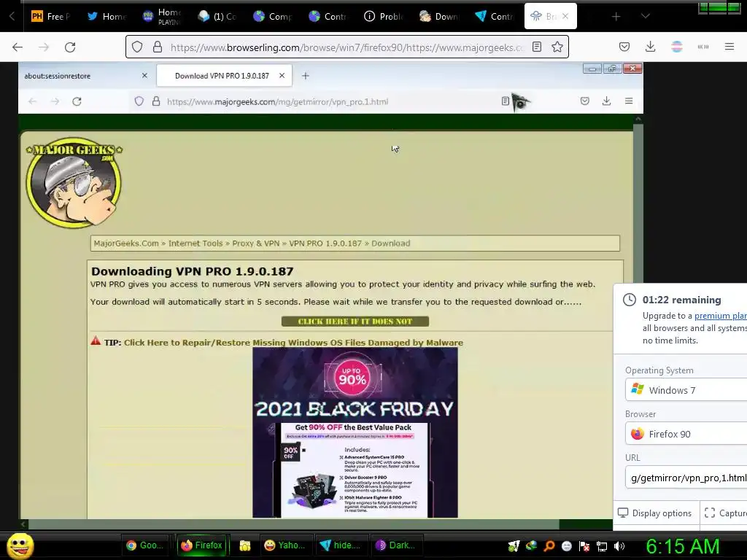Screen dimensions: 747x560
Task: Toggle reader view in outer address bar
Action: [x=537, y=47]
